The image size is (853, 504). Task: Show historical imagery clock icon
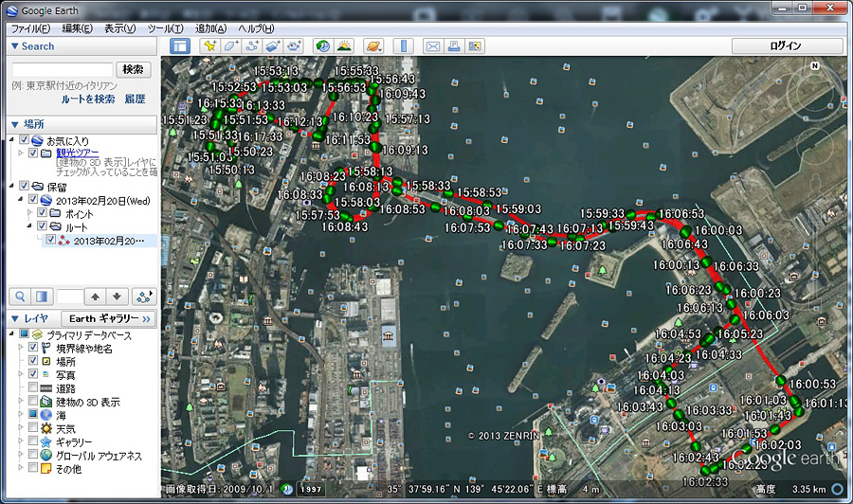pos(323,46)
